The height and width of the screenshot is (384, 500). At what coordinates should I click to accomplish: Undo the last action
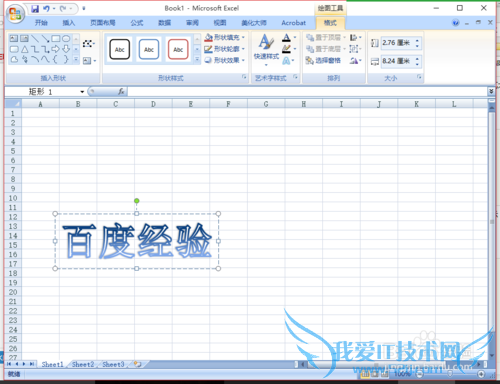46,9
